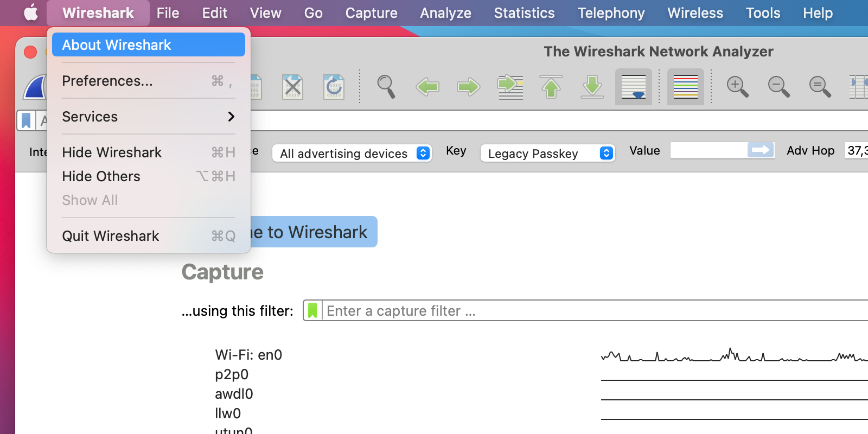Click the Welcome to Wireshark banner
The width and height of the screenshot is (868, 434).
314,232
